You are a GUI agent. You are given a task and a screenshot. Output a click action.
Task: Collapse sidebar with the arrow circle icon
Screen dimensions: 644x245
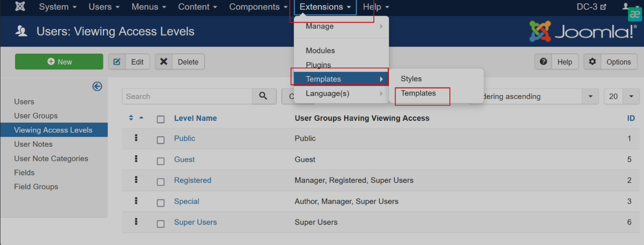[97, 86]
